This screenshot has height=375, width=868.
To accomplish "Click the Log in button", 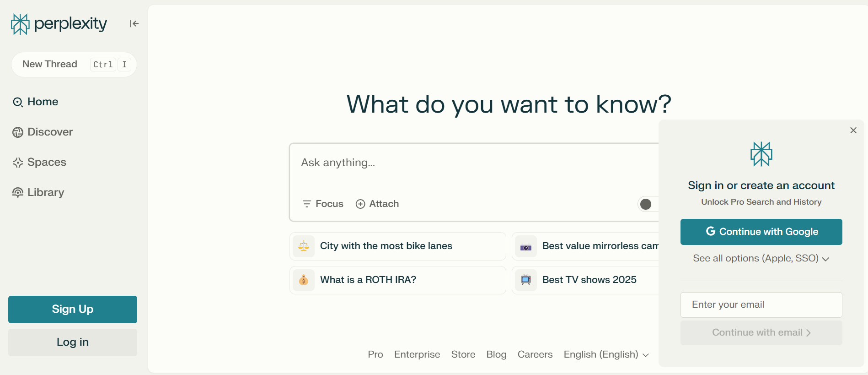I will (x=73, y=342).
